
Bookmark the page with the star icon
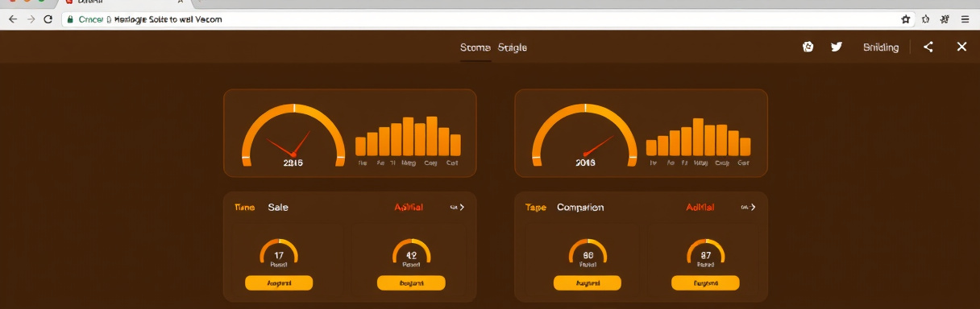click(906, 19)
